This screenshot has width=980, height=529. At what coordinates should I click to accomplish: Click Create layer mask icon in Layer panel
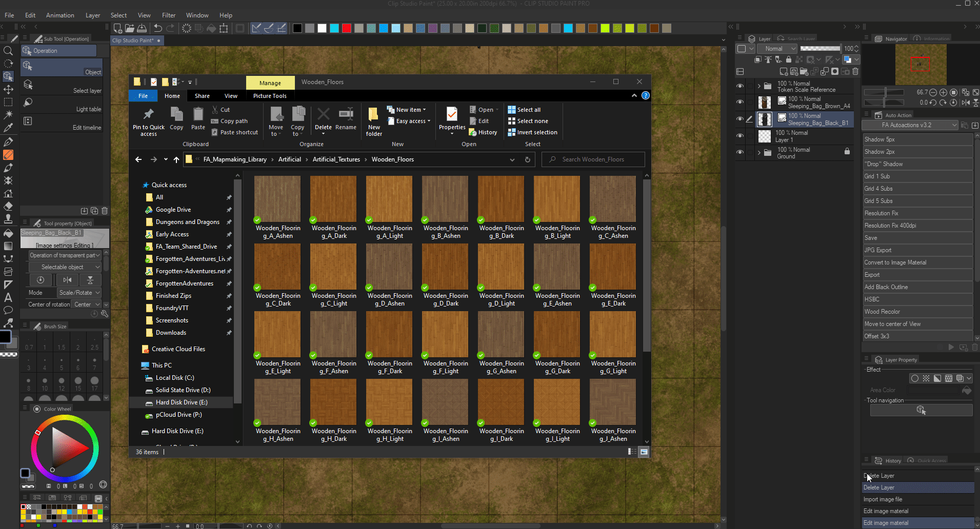click(835, 72)
